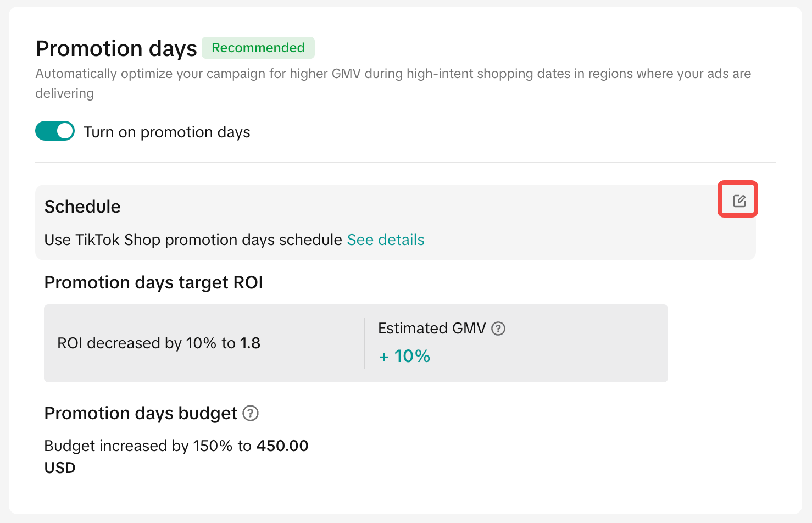This screenshot has height=523, width=812.
Task: Click the green Recommended badge
Action: 258,48
